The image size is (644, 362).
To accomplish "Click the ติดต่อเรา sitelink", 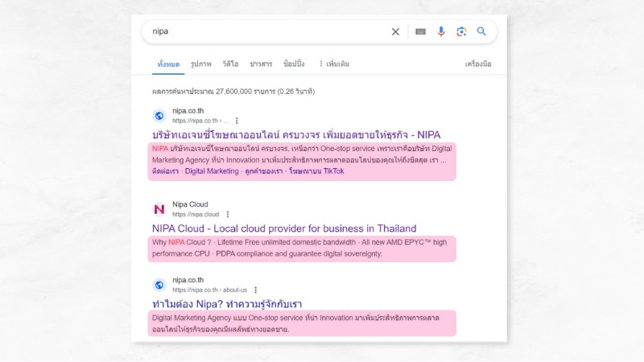I will (166, 171).
